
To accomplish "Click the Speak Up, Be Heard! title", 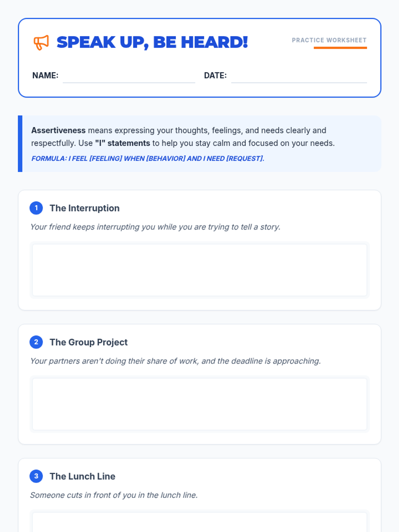I will pyautogui.click(x=152, y=43).
